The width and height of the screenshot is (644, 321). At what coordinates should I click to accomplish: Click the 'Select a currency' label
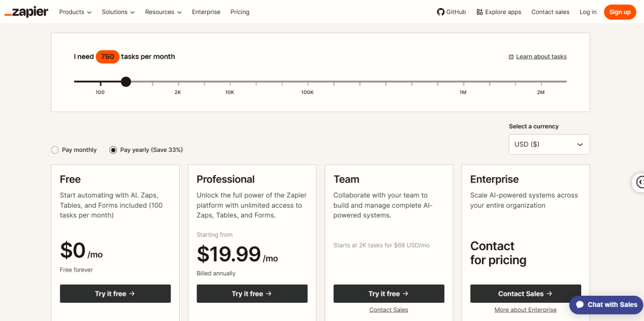533,127
